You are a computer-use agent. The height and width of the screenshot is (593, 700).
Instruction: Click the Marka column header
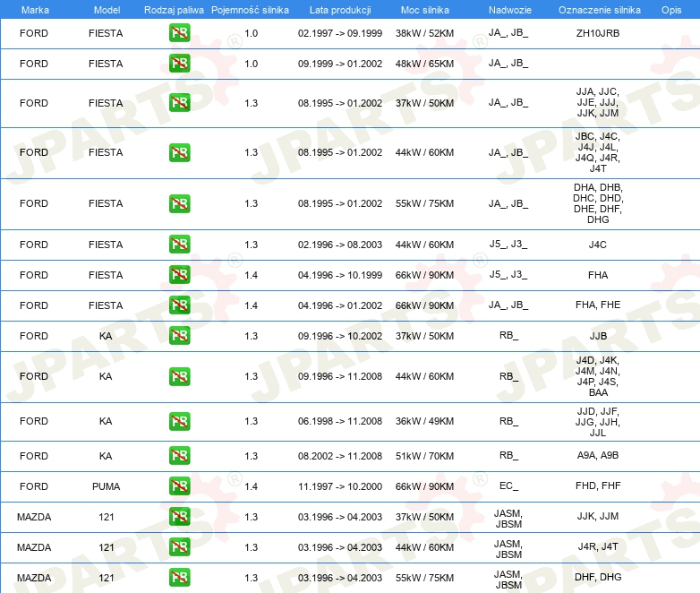tap(35, 10)
